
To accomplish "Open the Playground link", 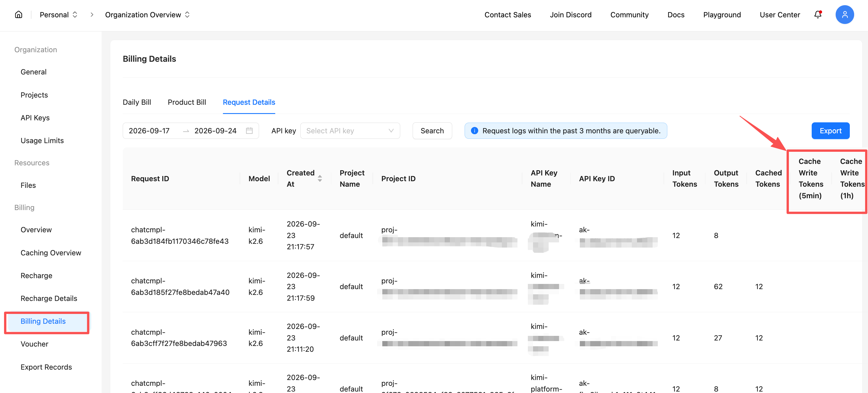I will tap(722, 14).
